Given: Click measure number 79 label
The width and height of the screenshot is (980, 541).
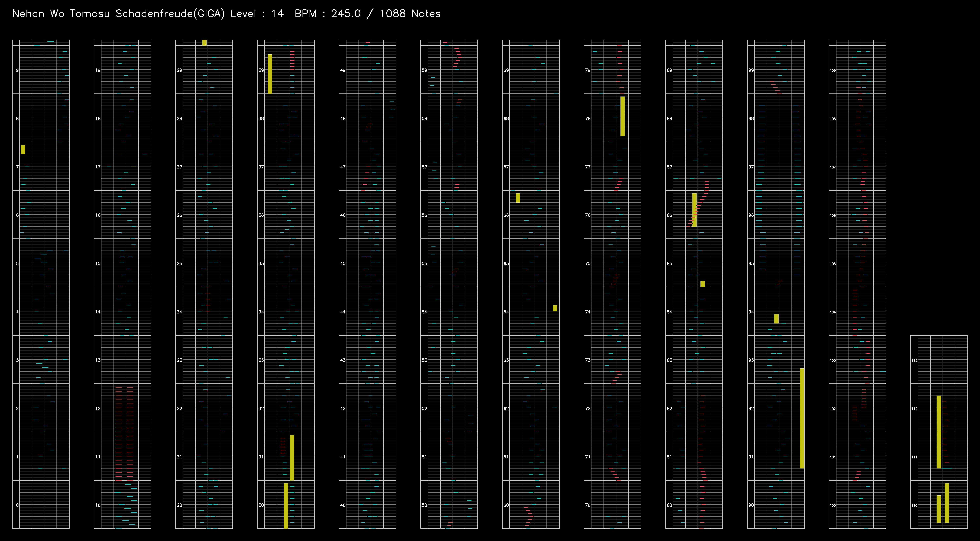Looking at the screenshot, I should [x=588, y=70].
